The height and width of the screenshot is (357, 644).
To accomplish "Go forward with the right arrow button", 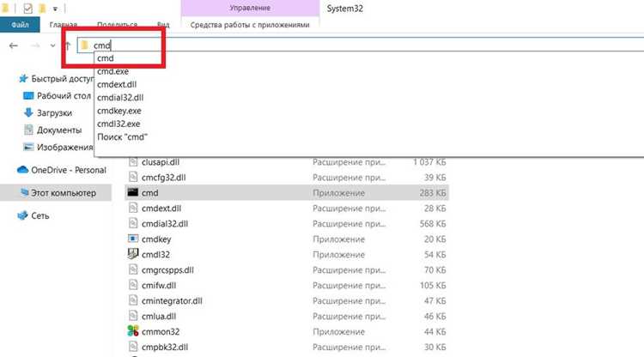I will 35,45.
